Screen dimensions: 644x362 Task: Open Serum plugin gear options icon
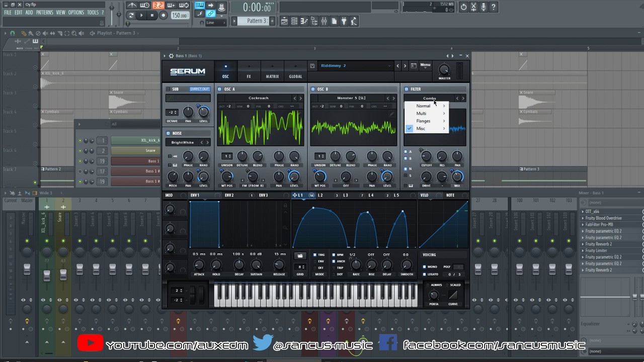point(172,56)
